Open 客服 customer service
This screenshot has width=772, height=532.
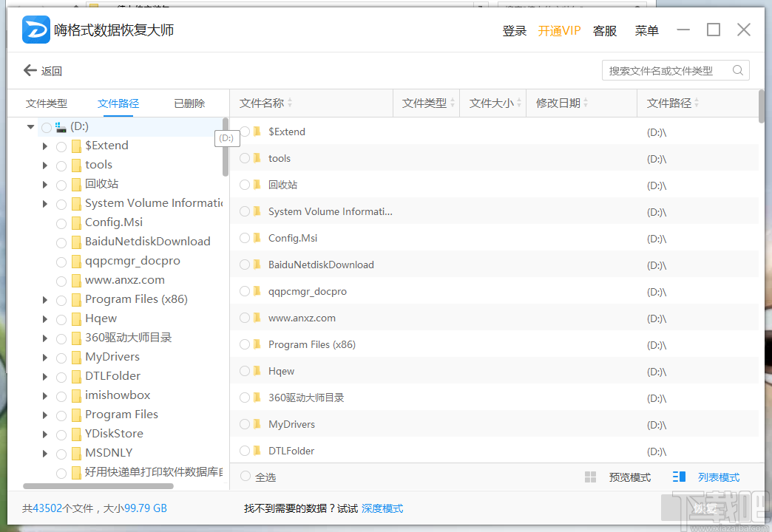[x=605, y=30]
